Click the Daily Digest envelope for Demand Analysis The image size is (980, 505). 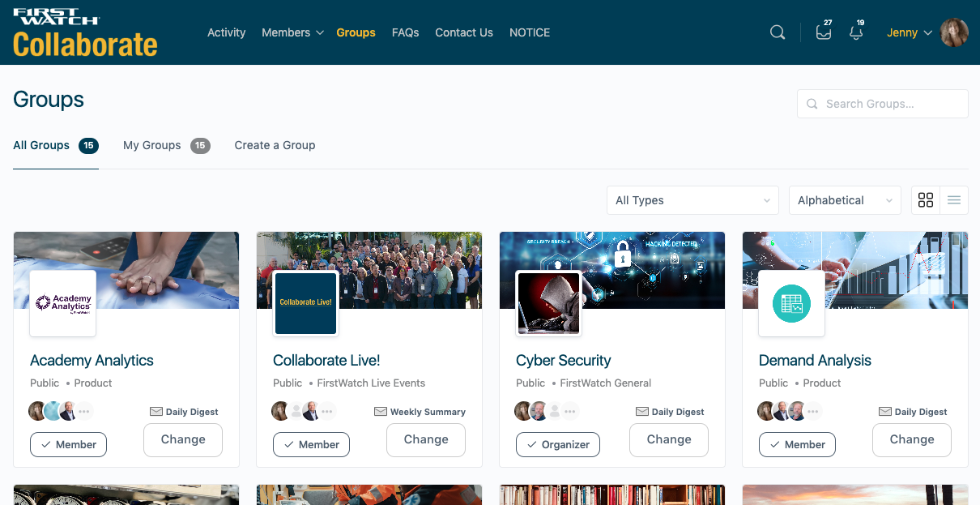pos(885,412)
